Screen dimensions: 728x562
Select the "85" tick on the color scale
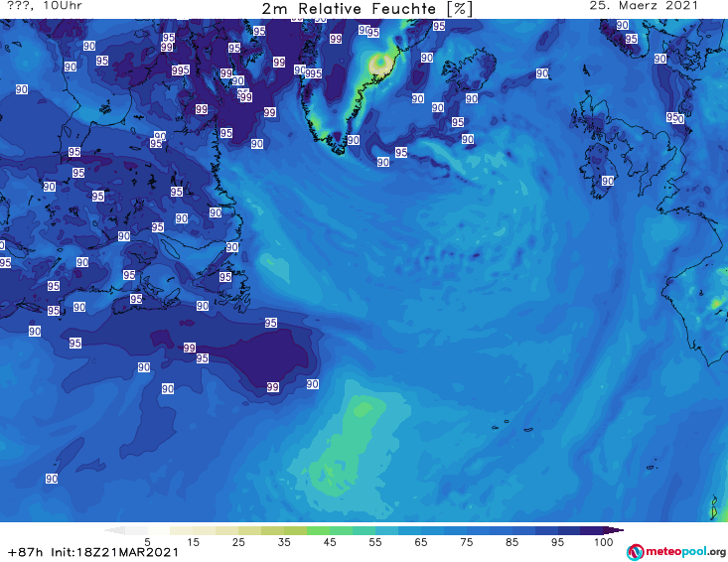(512, 542)
